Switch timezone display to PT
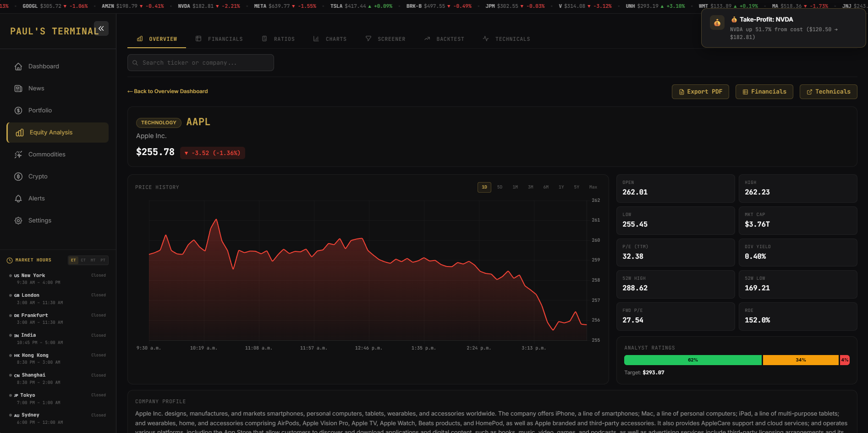The width and height of the screenshot is (868, 433). click(x=103, y=260)
